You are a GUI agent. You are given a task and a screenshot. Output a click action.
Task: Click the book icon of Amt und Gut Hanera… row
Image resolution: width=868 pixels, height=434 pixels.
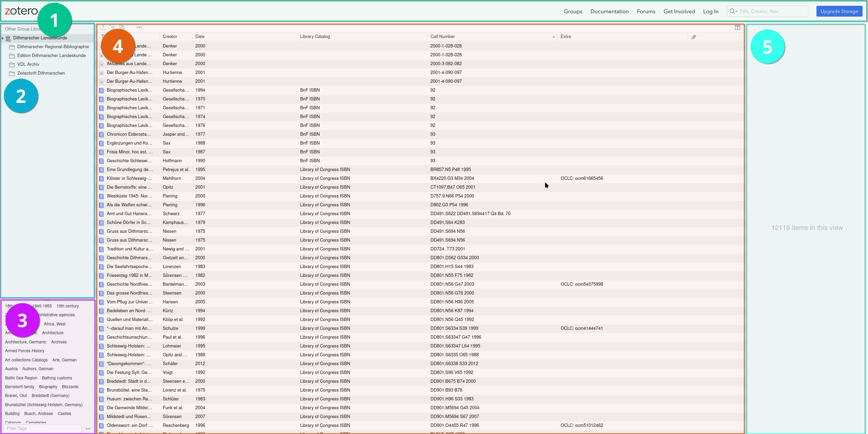pyautogui.click(x=101, y=214)
